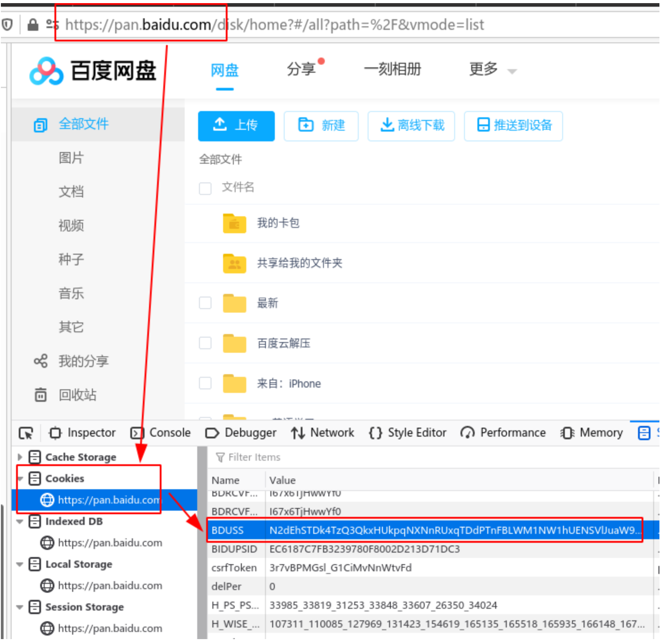
Task: Open 视频 category in the sidebar
Action: (71, 226)
